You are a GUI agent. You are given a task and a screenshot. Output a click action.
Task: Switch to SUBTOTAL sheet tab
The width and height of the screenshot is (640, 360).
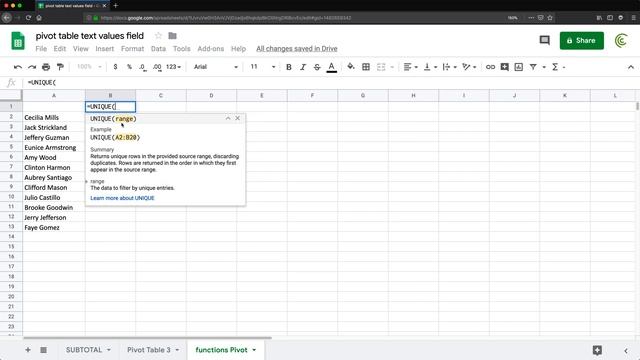tap(84, 350)
